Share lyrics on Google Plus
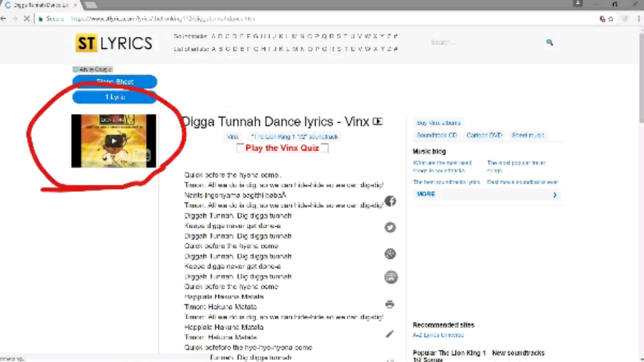Screen dimensions: 644x362 pos(390,254)
